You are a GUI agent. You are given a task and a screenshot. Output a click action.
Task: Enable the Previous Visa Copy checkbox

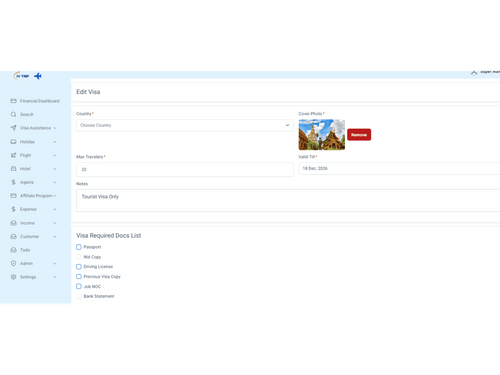(x=79, y=276)
